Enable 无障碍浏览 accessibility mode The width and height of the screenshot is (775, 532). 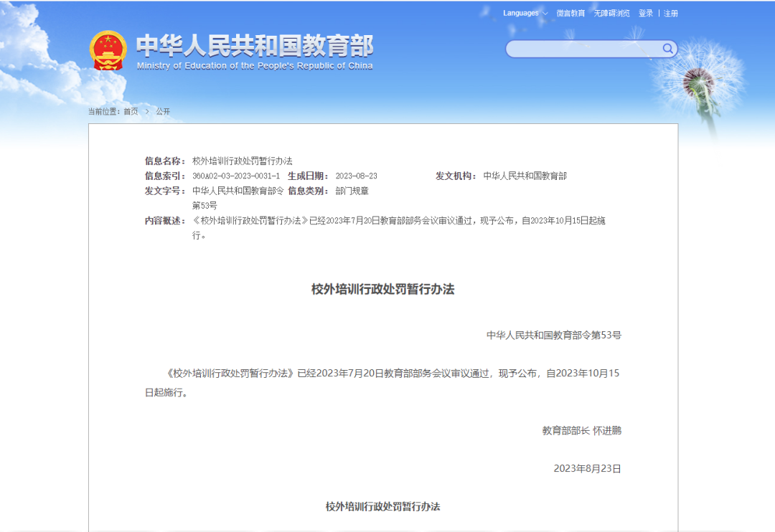pos(611,14)
